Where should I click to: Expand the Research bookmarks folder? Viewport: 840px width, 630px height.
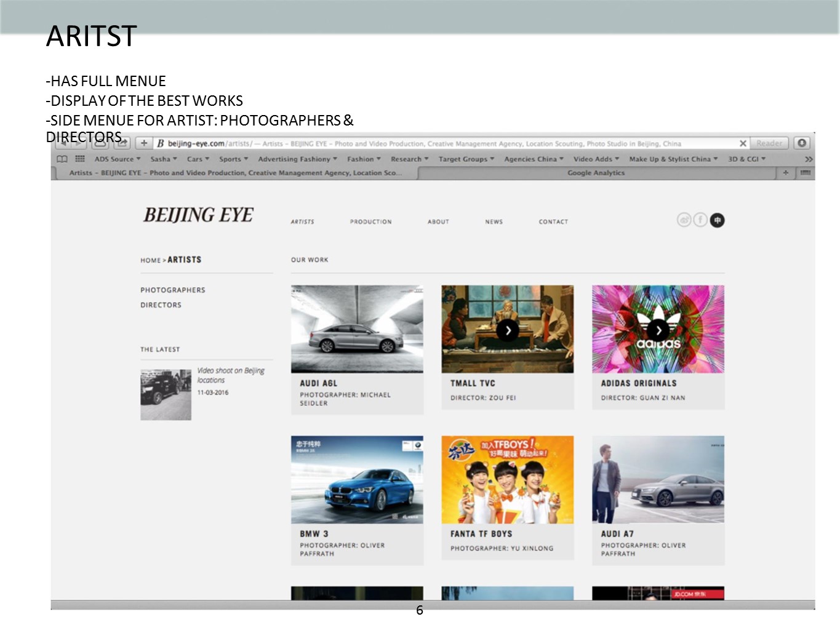click(x=410, y=159)
